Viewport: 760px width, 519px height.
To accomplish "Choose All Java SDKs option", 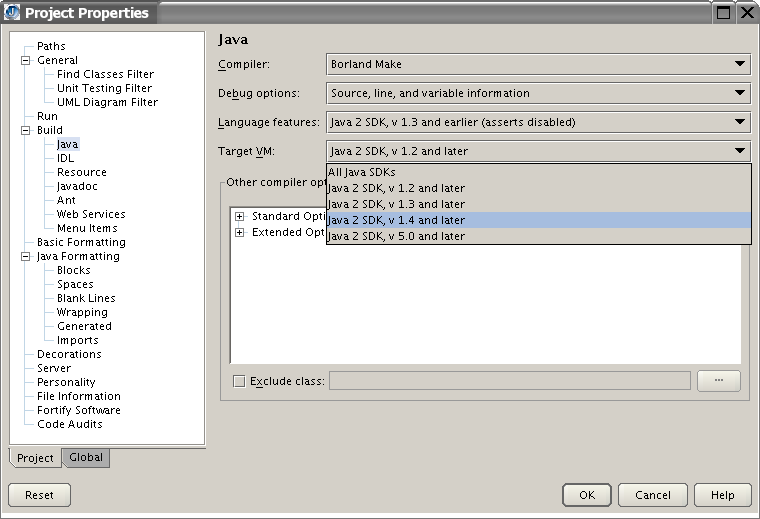I will point(538,172).
